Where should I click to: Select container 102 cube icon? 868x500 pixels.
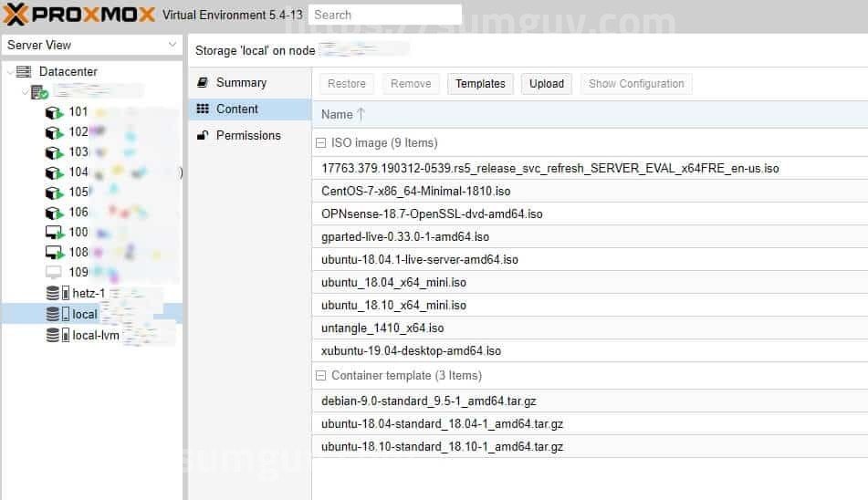click(x=54, y=132)
